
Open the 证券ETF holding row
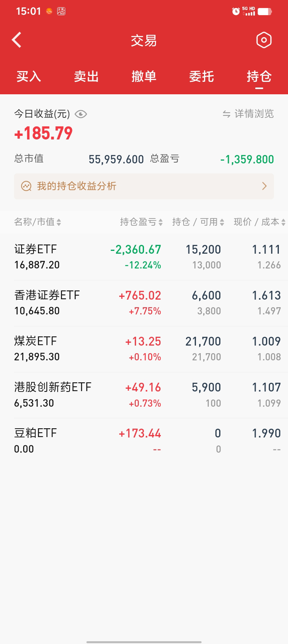click(x=144, y=257)
